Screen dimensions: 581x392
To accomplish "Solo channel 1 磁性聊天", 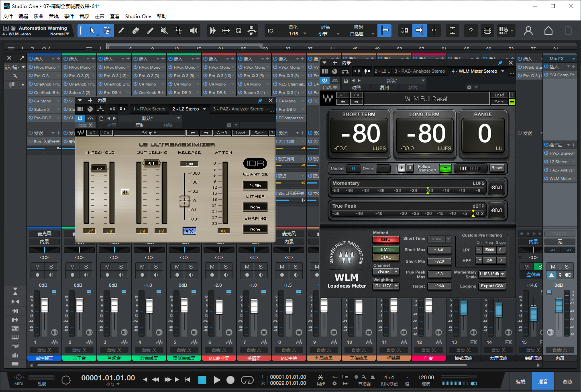I will (51, 267).
